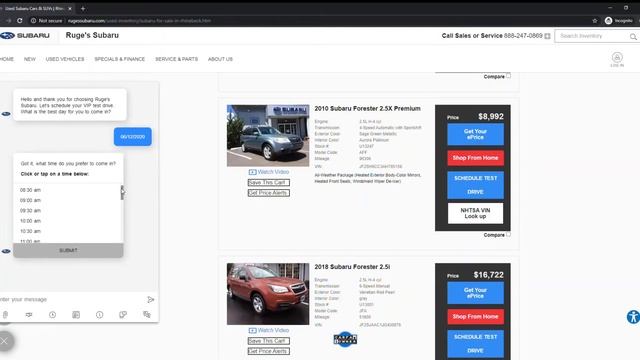Click Shop From Home for 2018 Forester
The width and height of the screenshot is (640, 360).
point(476,317)
